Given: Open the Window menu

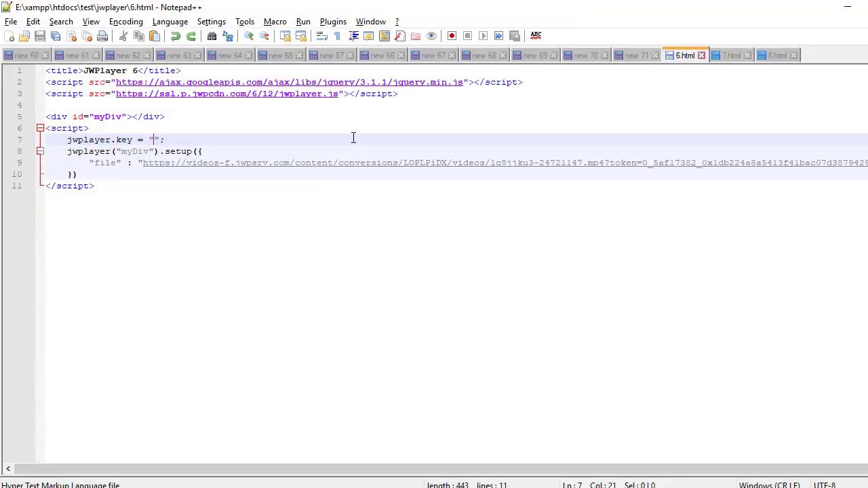Looking at the screenshot, I should click(371, 22).
